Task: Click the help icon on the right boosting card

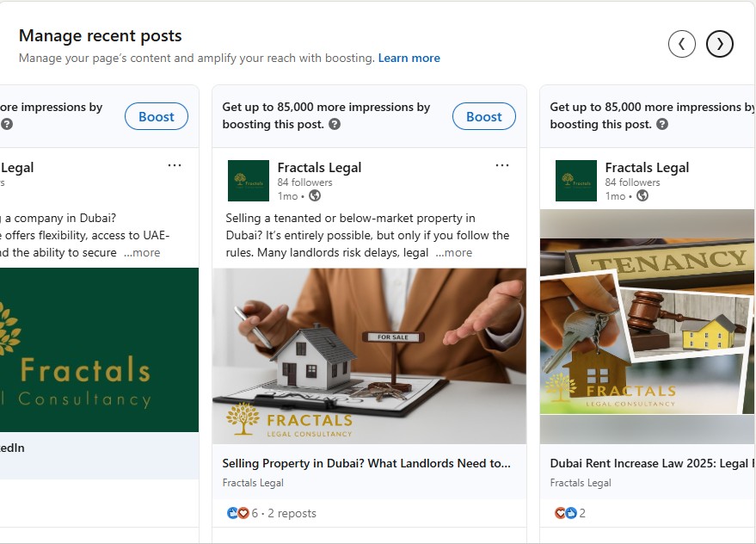Action: click(x=662, y=124)
